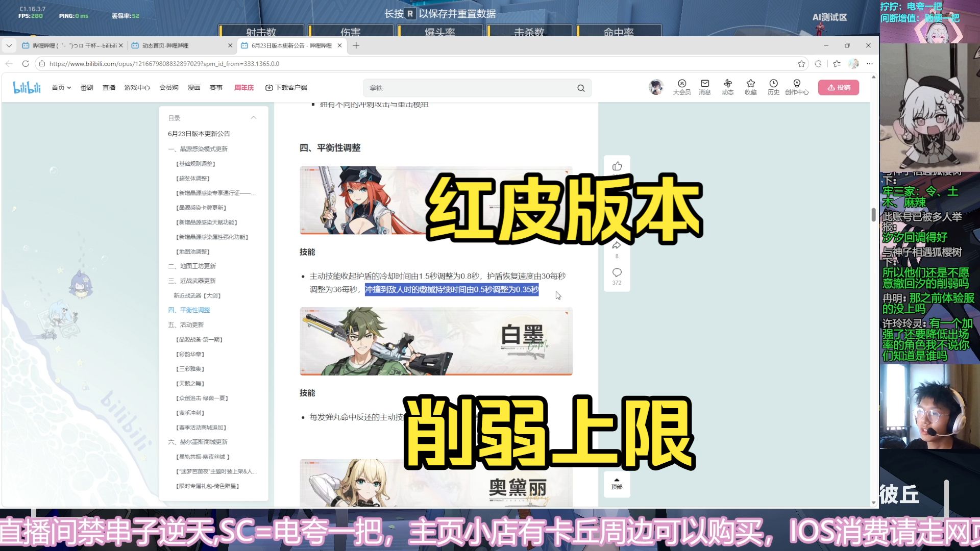This screenshot has height=551, width=980.
Task: Jump to 新近战武器【大剑】 entry
Action: 197,295
